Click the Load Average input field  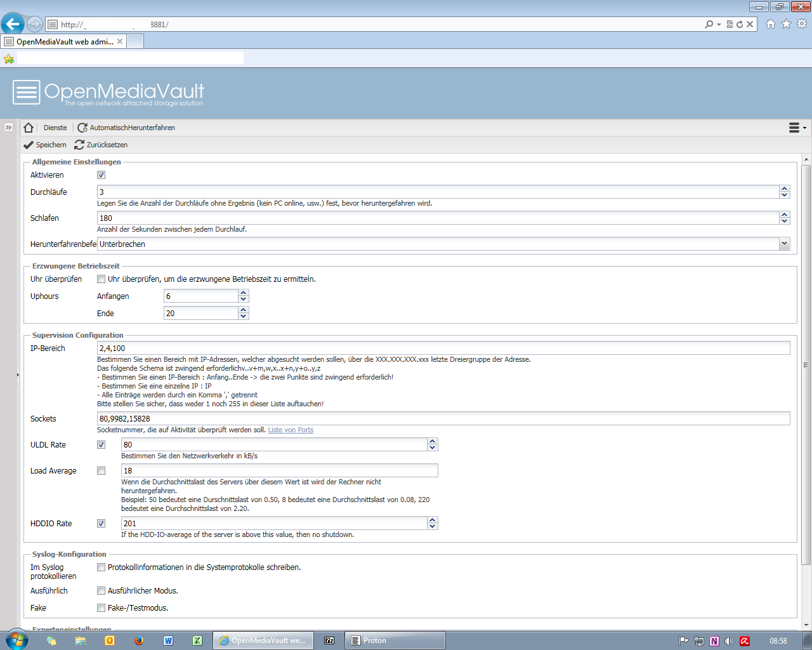point(279,470)
